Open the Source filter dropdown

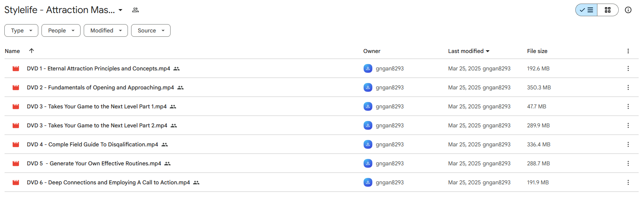point(151,30)
